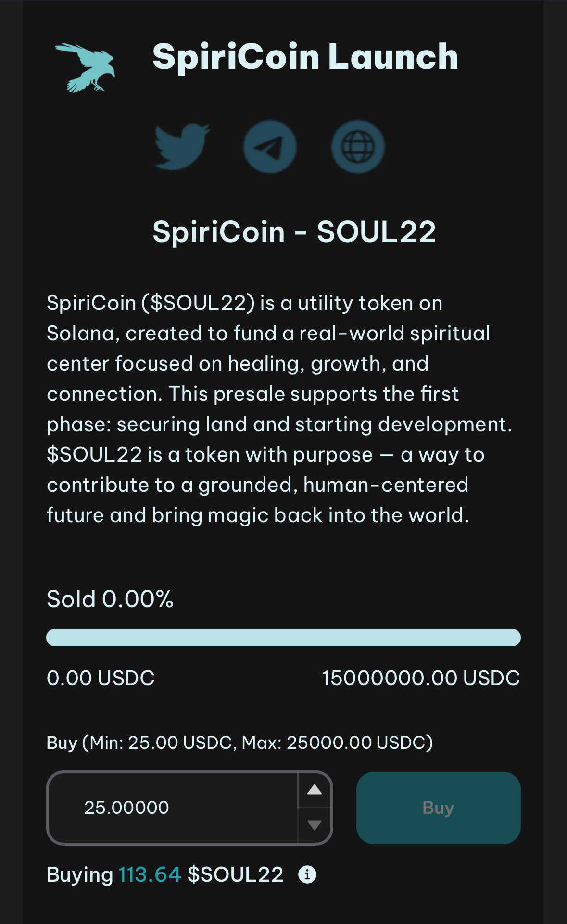
Task: Click the SpiriCoin bird logo
Action: pos(86,67)
